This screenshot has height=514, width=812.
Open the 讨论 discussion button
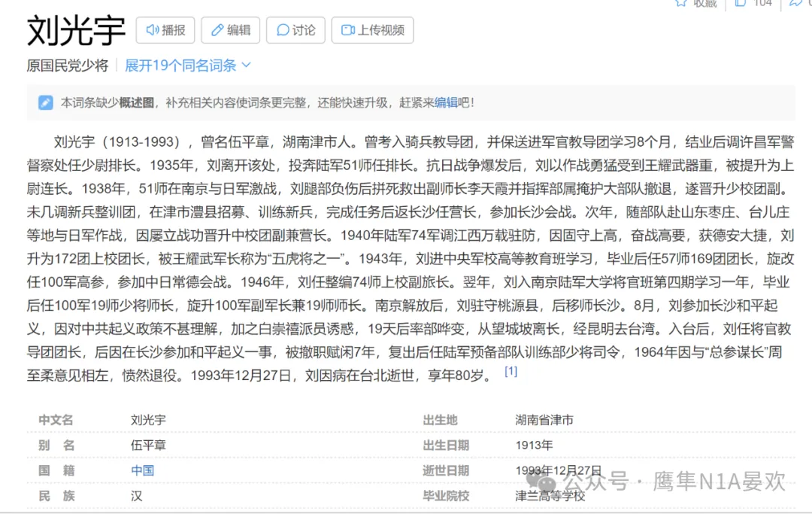tap(295, 30)
